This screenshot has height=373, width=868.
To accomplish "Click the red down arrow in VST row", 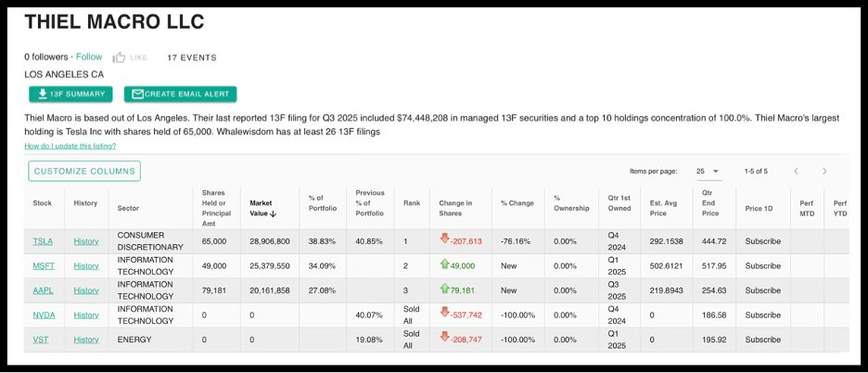I will (x=445, y=339).
